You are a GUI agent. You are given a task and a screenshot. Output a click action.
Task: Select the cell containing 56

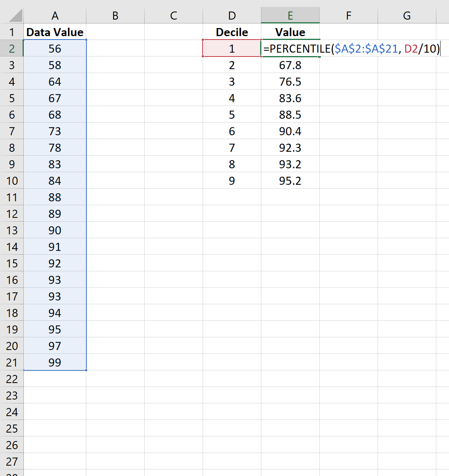click(55, 48)
